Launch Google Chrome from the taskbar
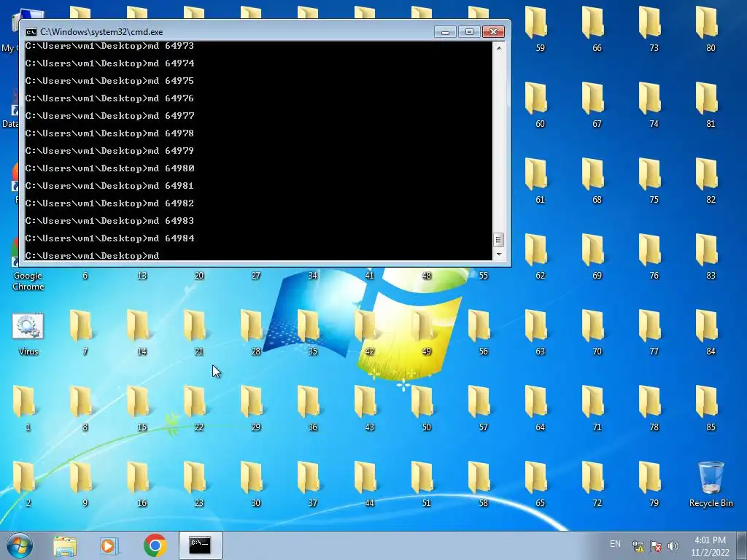The height and width of the screenshot is (560, 747). tap(155, 545)
